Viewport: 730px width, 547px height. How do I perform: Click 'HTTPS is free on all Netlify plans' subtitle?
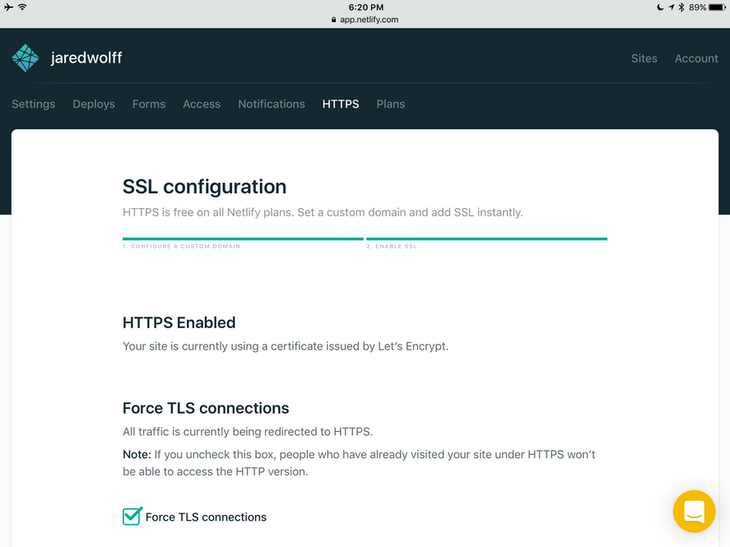coord(323,212)
